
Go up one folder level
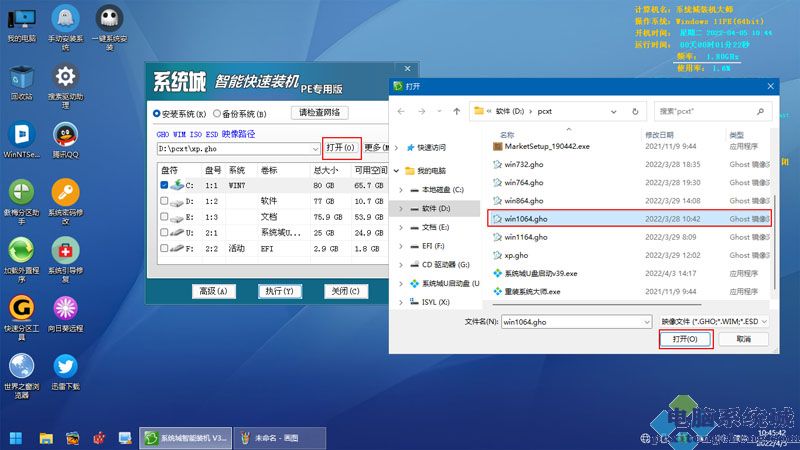pyautogui.click(x=457, y=111)
